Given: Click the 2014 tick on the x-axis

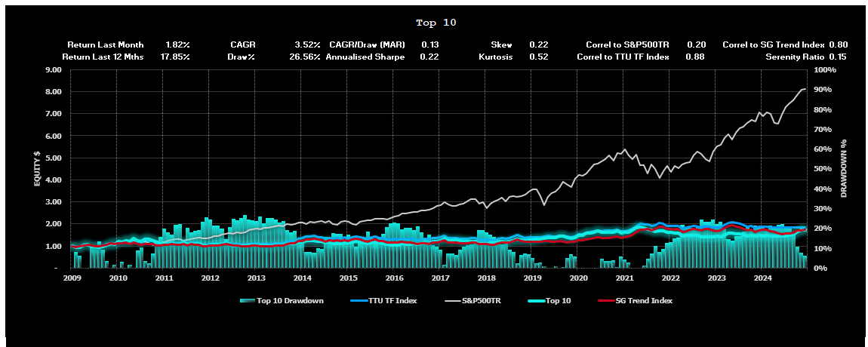Looking at the screenshot, I should click(302, 278).
